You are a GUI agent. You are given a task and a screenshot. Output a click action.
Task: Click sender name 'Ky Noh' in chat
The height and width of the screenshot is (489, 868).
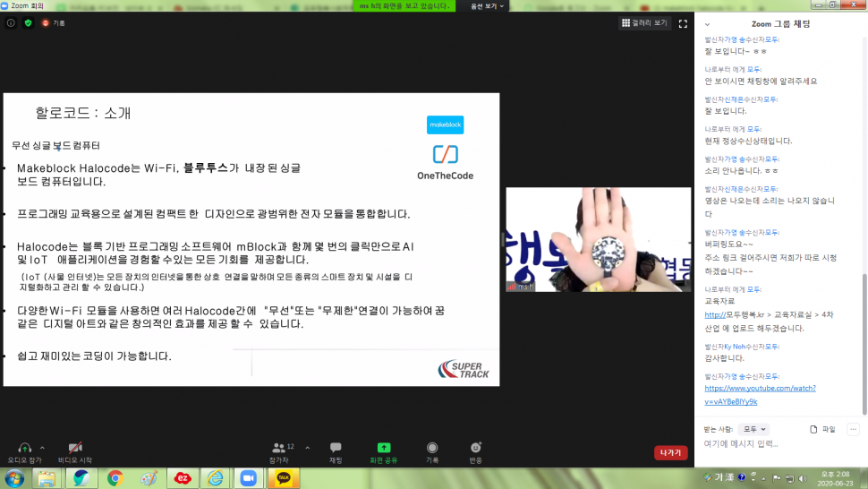735,347
